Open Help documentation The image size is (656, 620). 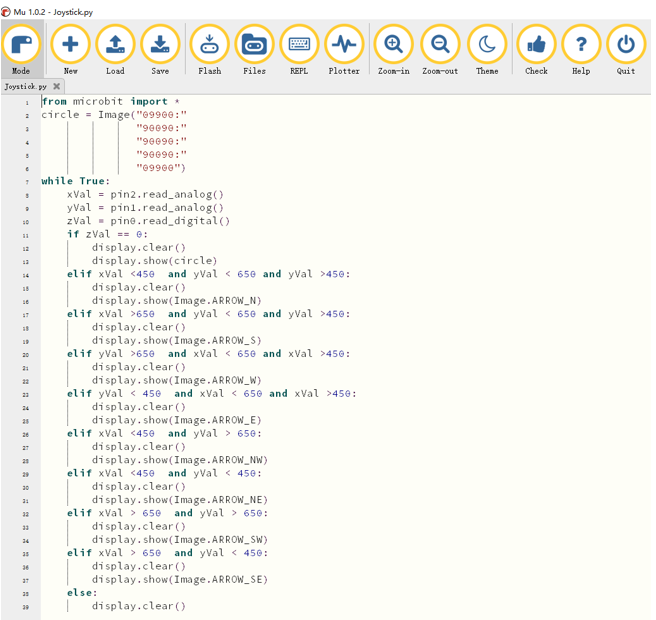tap(581, 49)
